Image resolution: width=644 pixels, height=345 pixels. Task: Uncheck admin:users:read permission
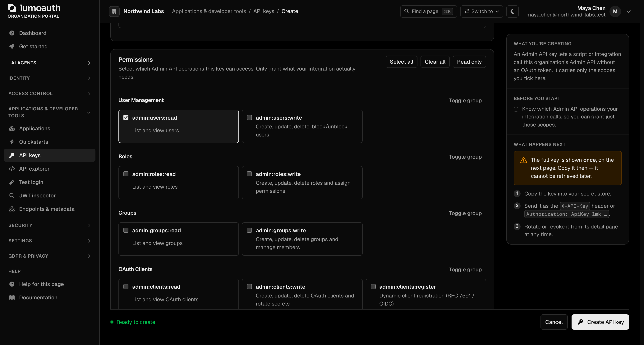click(x=126, y=117)
